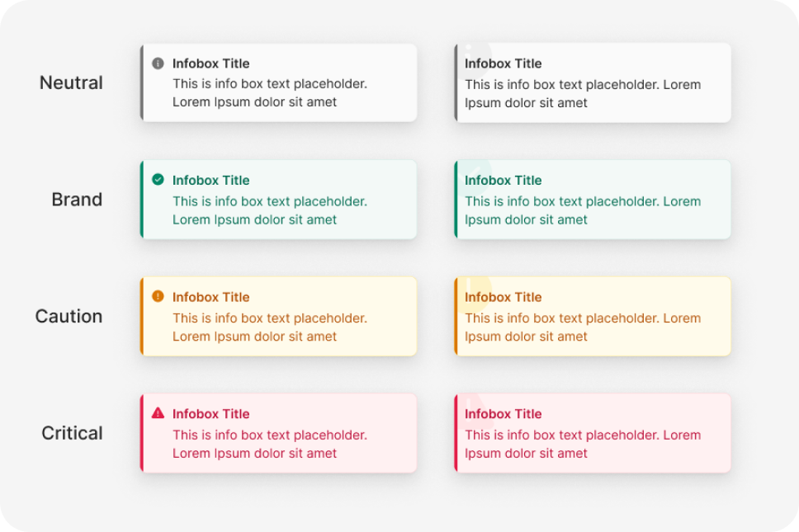The height and width of the screenshot is (532, 799).
Task: Click Infobox Title beside the red triangle
Action: tap(210, 414)
